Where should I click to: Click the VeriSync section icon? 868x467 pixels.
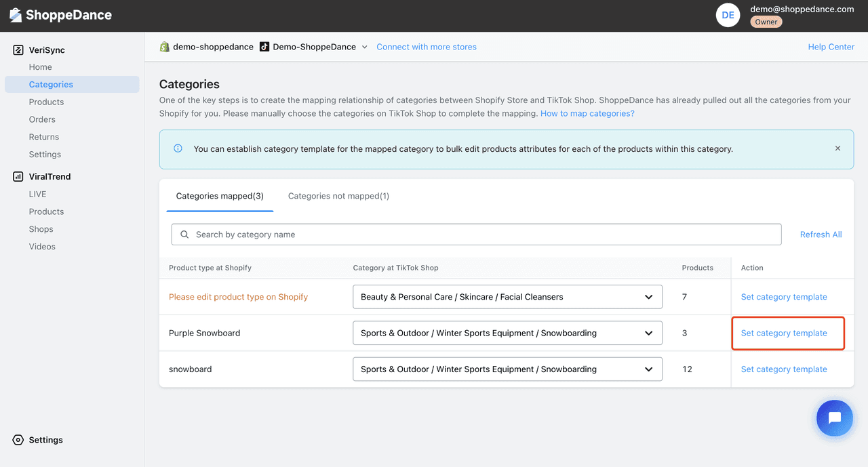pos(18,50)
